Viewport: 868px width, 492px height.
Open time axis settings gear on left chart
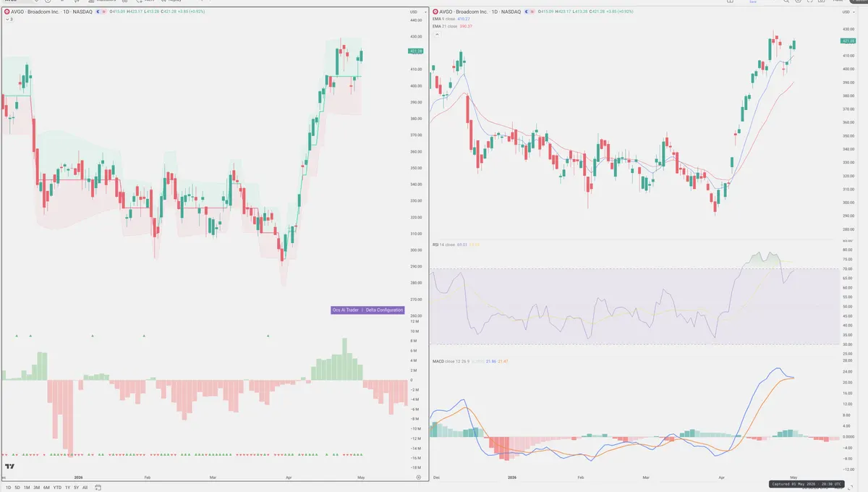pyautogui.click(x=418, y=478)
